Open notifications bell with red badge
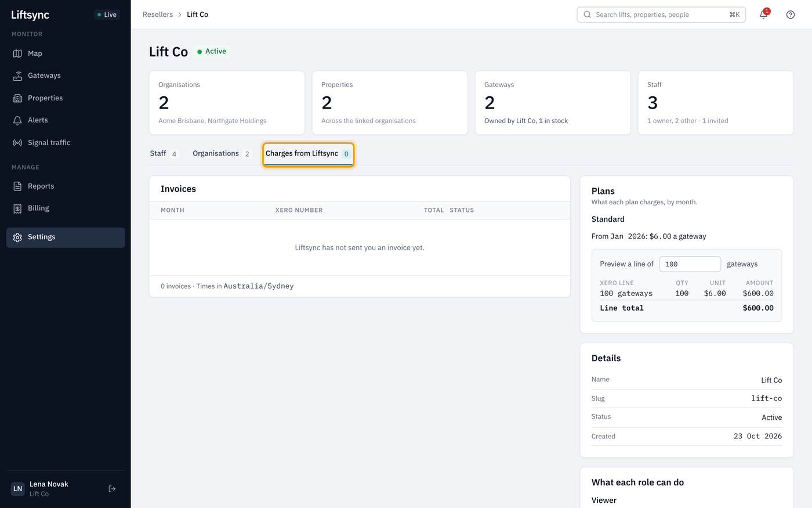 coord(763,15)
